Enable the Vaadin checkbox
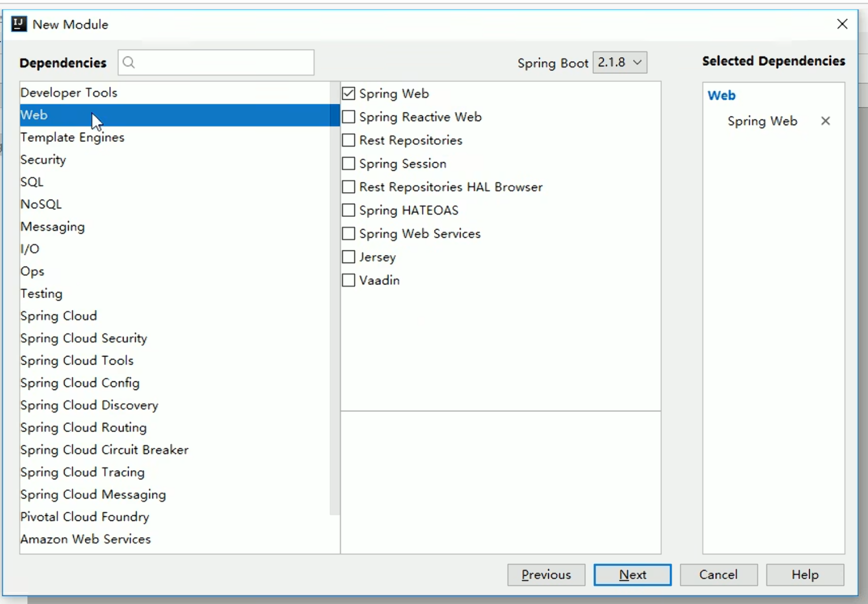The height and width of the screenshot is (604, 868). click(349, 280)
